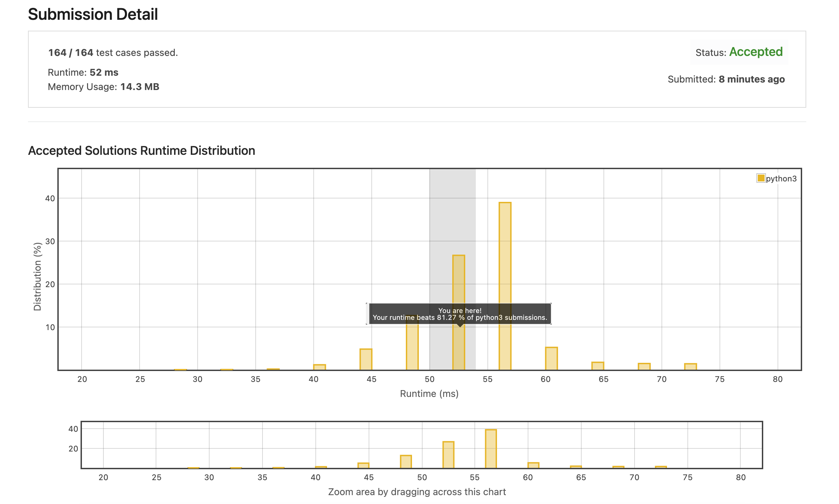
Task: Click the '8 minutes ago' submitted time
Action: point(752,79)
